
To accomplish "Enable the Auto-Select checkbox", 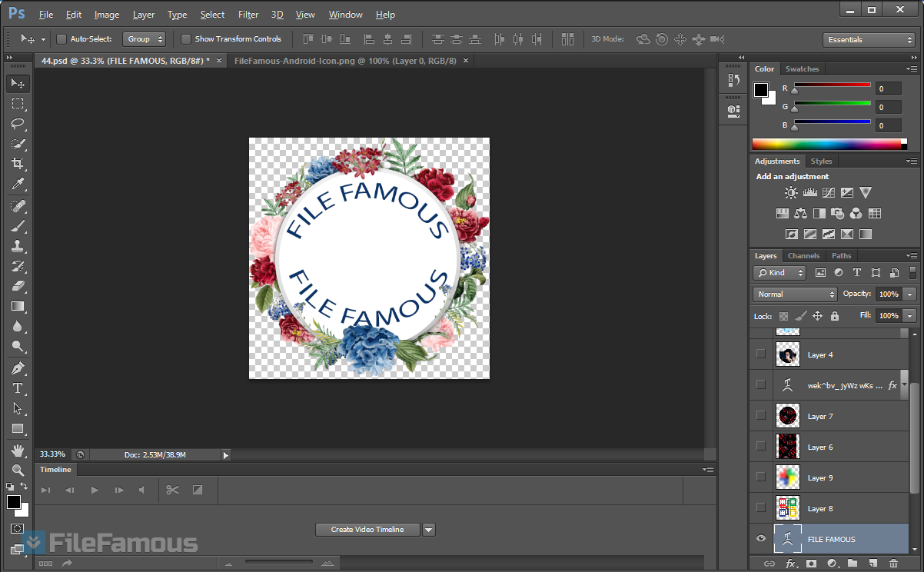I will [x=61, y=39].
